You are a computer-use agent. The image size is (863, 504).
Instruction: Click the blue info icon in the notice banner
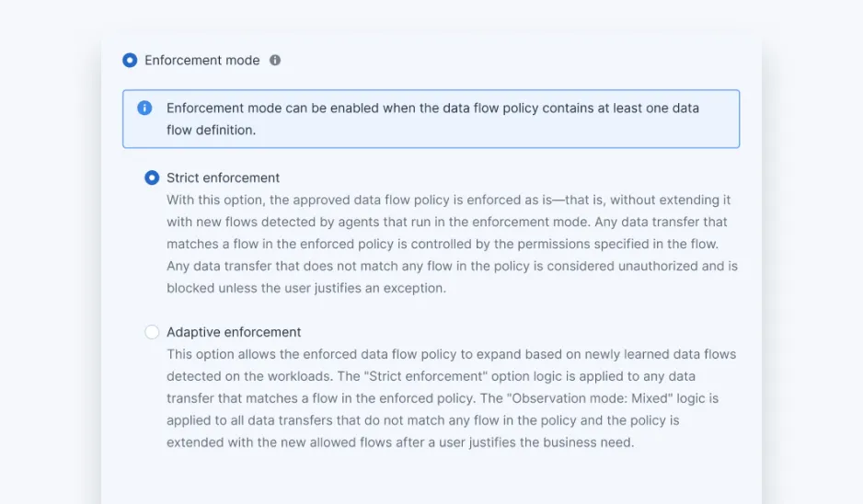144,109
